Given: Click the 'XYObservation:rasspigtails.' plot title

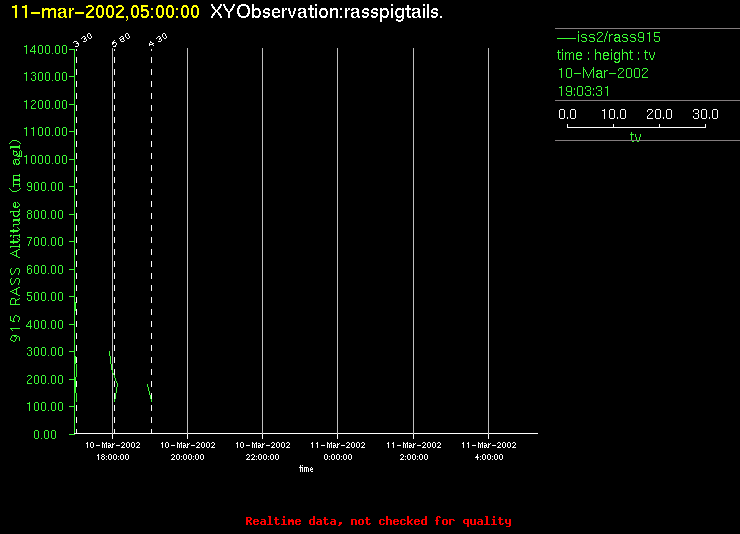Looking at the screenshot, I should click(326, 12).
